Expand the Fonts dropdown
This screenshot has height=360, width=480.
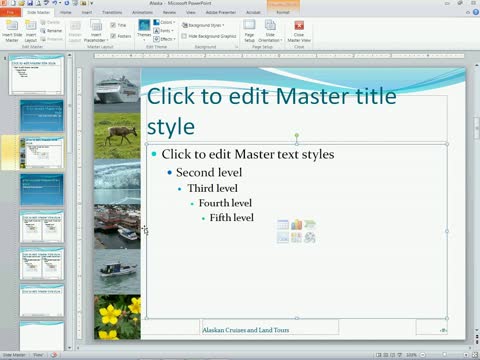[x=164, y=31]
